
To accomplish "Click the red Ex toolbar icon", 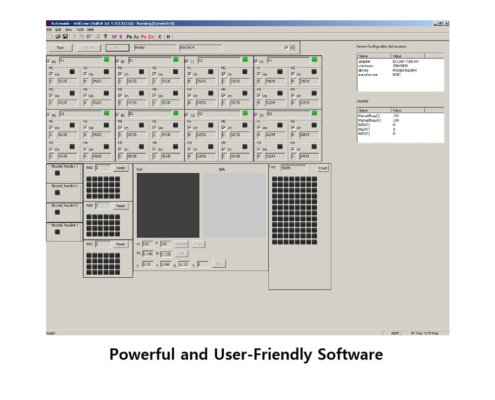I will click(x=151, y=37).
